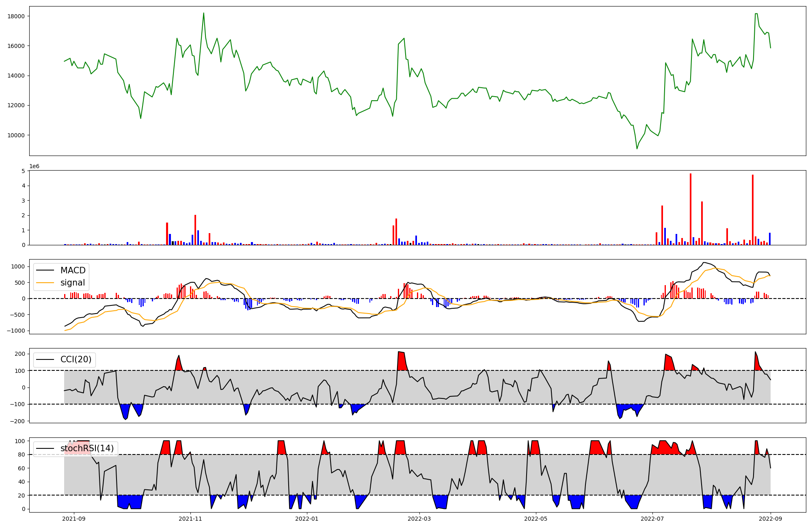812x528 pixels.
Task: Click the 2022-07 date tick label
Action: [652, 519]
